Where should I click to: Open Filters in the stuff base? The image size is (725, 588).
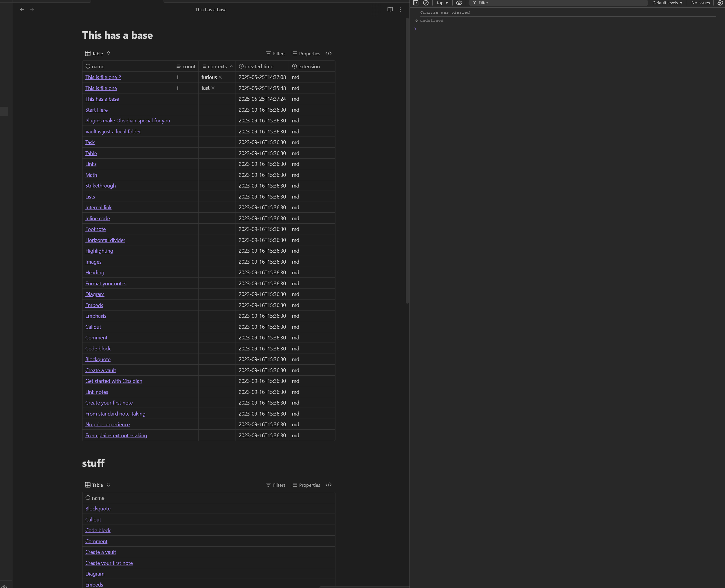[276, 485]
